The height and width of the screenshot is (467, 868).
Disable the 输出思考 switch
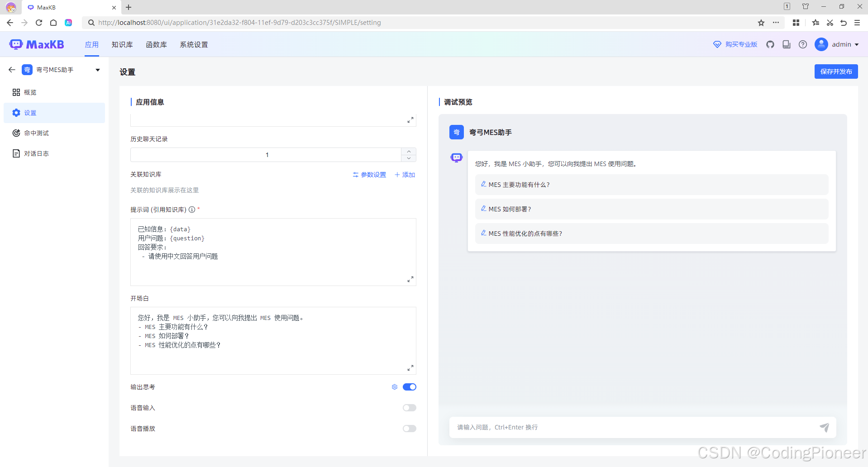(x=410, y=387)
